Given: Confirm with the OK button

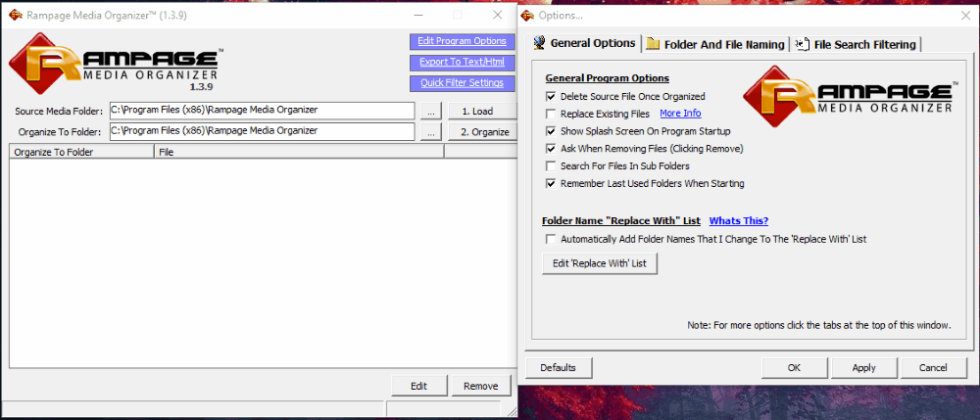Looking at the screenshot, I should 795,367.
